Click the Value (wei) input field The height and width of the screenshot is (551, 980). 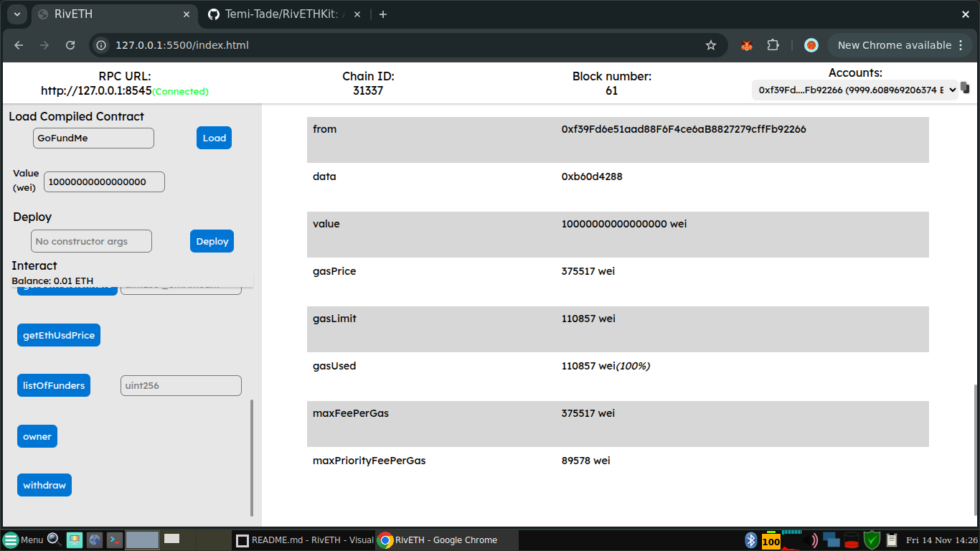tap(103, 182)
